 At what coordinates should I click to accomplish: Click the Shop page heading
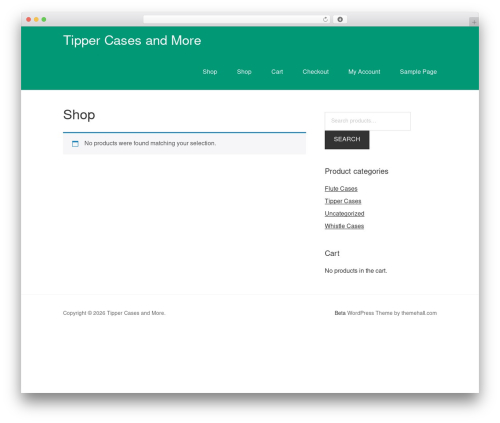click(79, 115)
